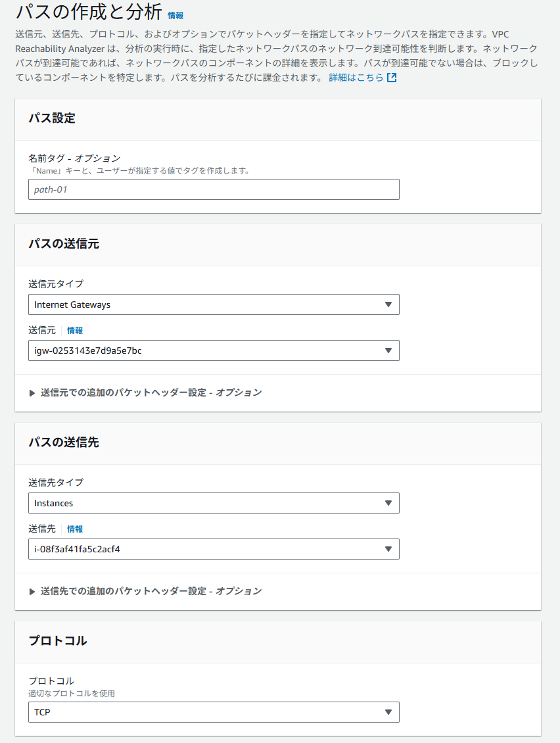
Task: Click the TCP protocol dropdown arrow icon
Action: 388,712
